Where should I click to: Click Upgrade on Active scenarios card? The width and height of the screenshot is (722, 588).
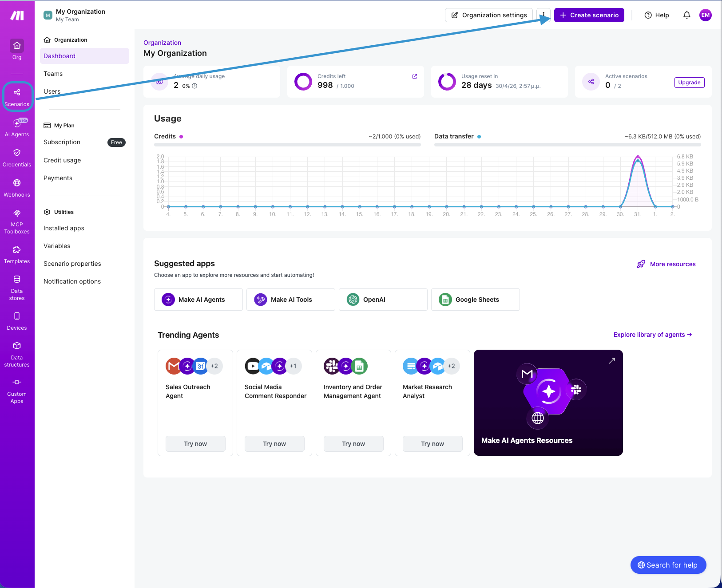[689, 83]
